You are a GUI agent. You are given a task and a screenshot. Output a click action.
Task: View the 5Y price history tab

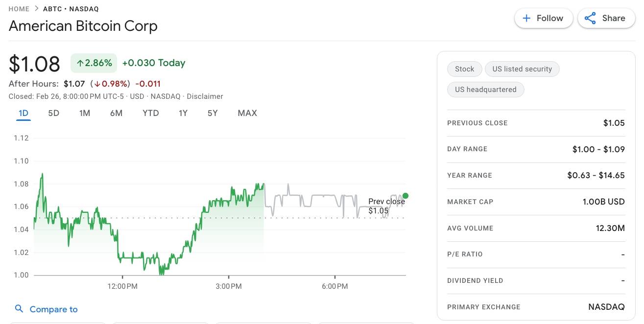pyautogui.click(x=212, y=113)
